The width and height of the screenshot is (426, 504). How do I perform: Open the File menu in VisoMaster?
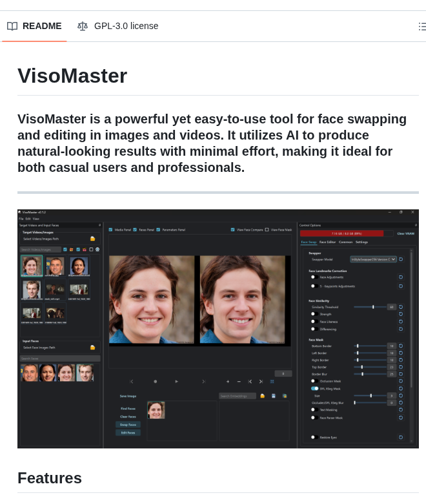tap(21, 218)
